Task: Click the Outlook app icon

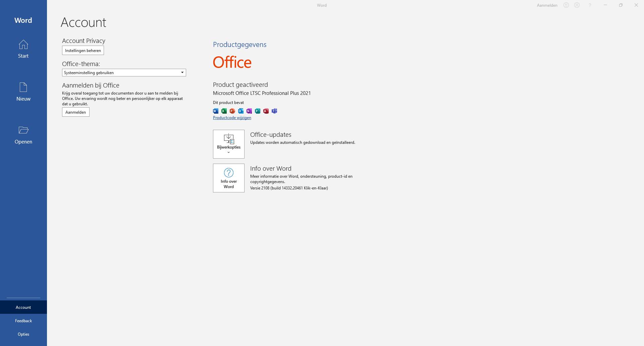Action: (241, 111)
